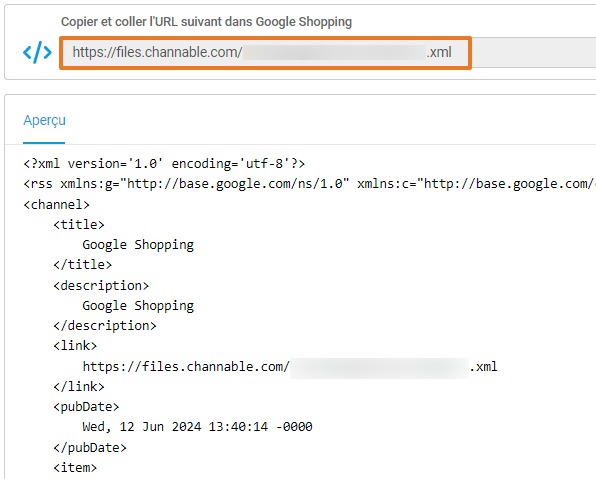The width and height of the screenshot is (596, 479).
Task: Click the closing </pubDate> tag
Action: tap(90, 448)
